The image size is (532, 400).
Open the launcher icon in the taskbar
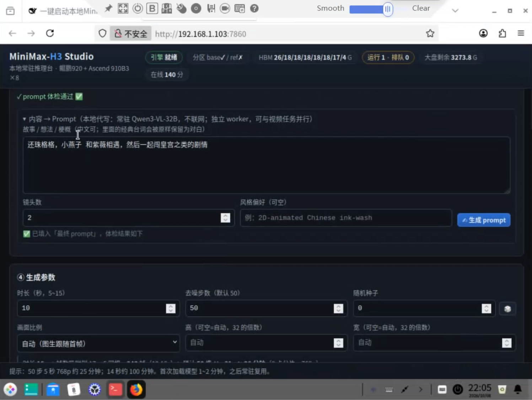[10, 390]
